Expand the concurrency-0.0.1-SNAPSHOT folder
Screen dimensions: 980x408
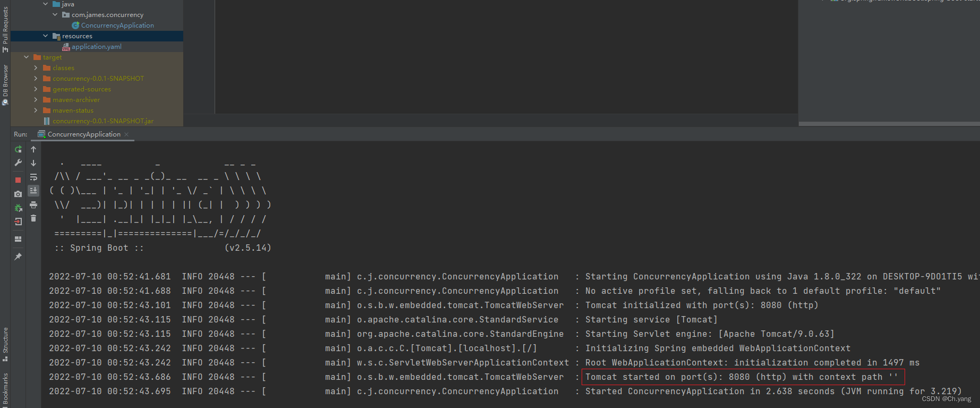click(x=36, y=79)
